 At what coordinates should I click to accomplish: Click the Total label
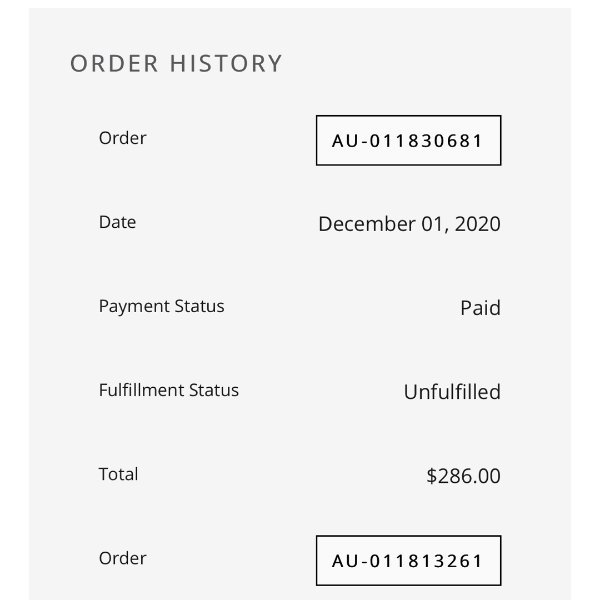(x=118, y=474)
